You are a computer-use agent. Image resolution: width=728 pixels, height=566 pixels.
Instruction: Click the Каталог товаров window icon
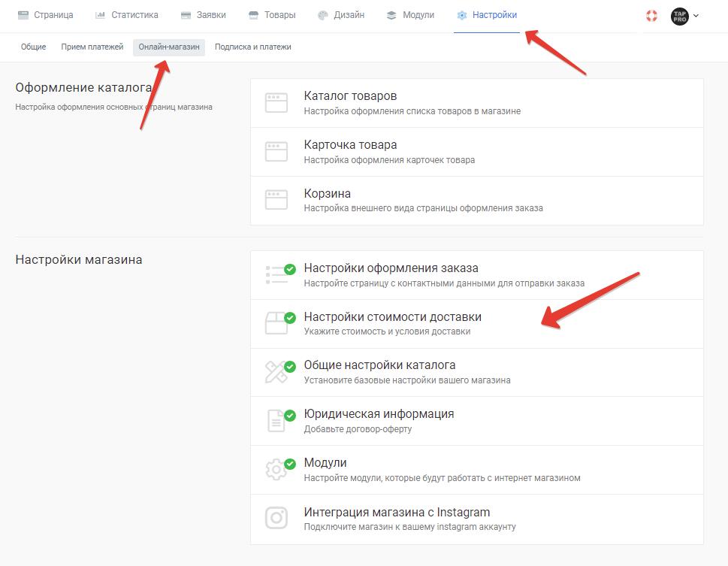point(276,103)
